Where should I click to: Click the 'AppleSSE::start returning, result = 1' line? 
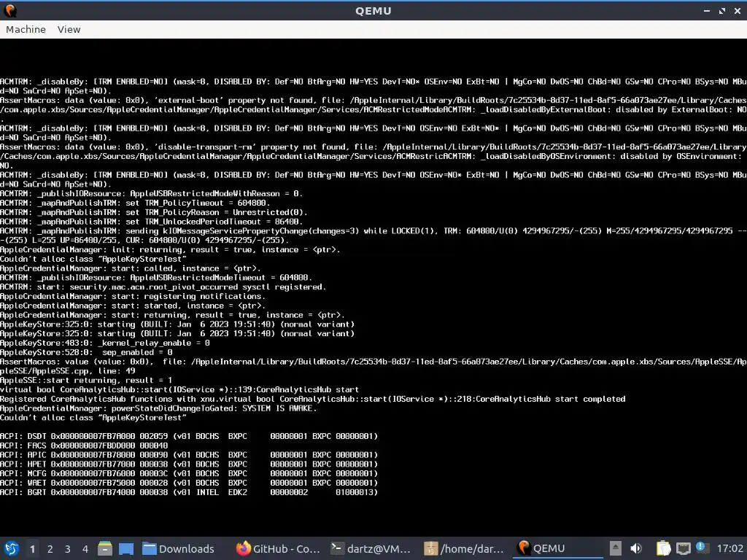86,380
